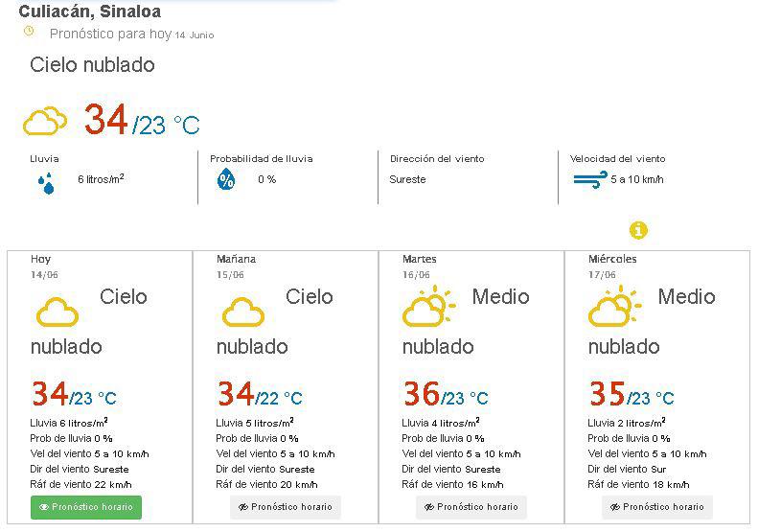Click the Sureste wind direction value
The height and width of the screenshot is (532, 758).
coord(407,179)
